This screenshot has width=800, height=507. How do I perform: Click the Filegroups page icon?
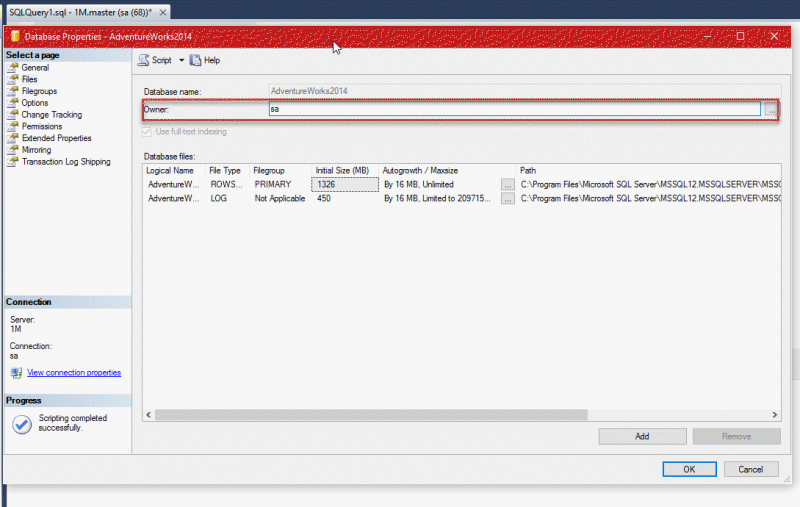[x=13, y=91]
